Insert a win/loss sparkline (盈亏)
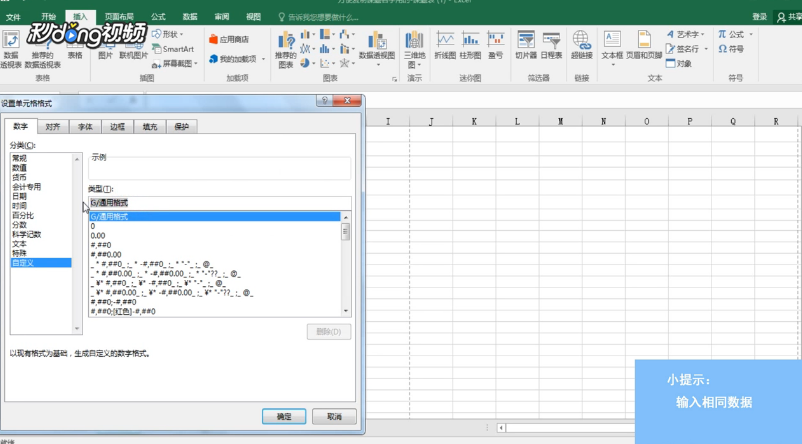Screen dimensions: 802x444 coord(495,45)
